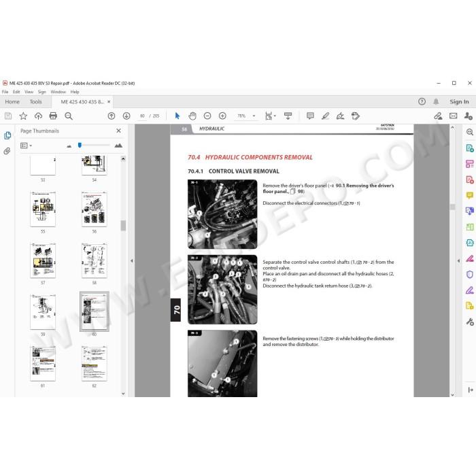Go to next page arrow
The image size is (476, 476).
[x=126, y=116]
